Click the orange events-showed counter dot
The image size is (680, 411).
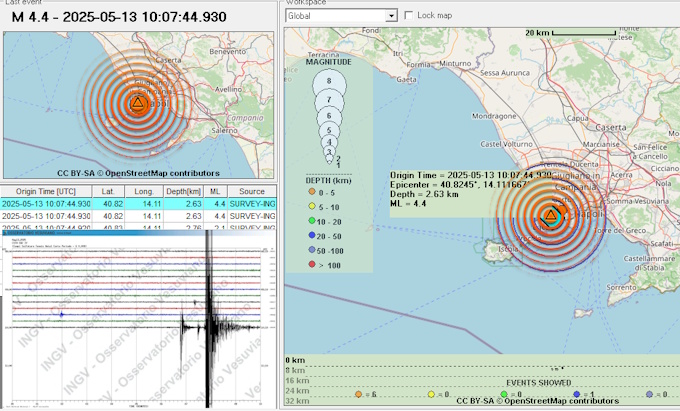point(359,394)
